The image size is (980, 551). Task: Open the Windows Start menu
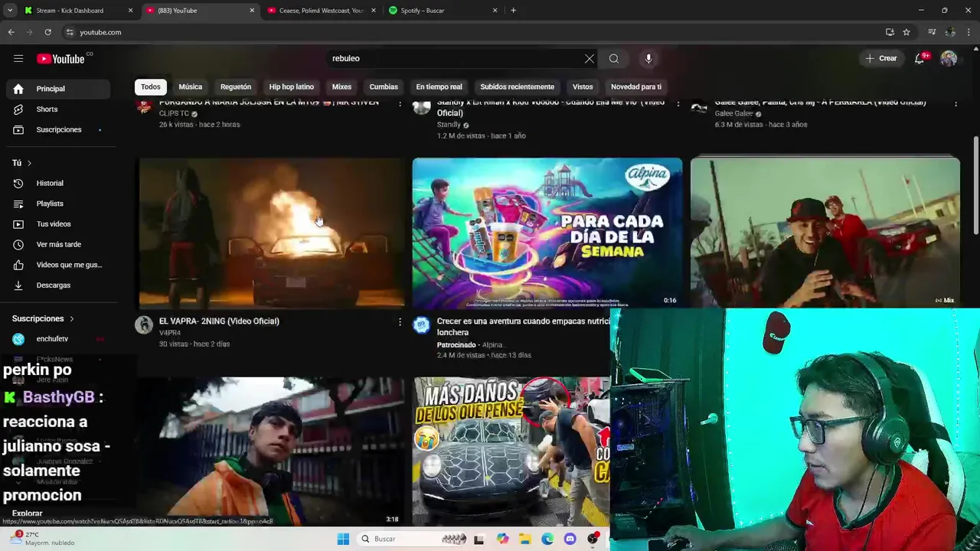point(343,539)
